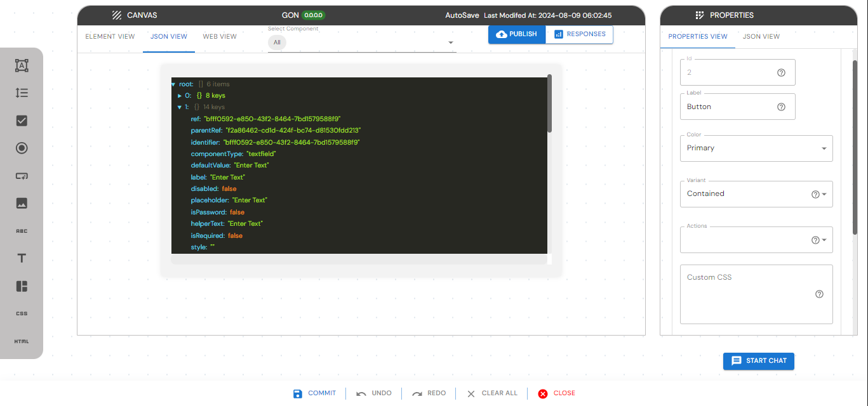The width and height of the screenshot is (868, 406).
Task: Select the bold T text component icon
Action: (x=22, y=258)
